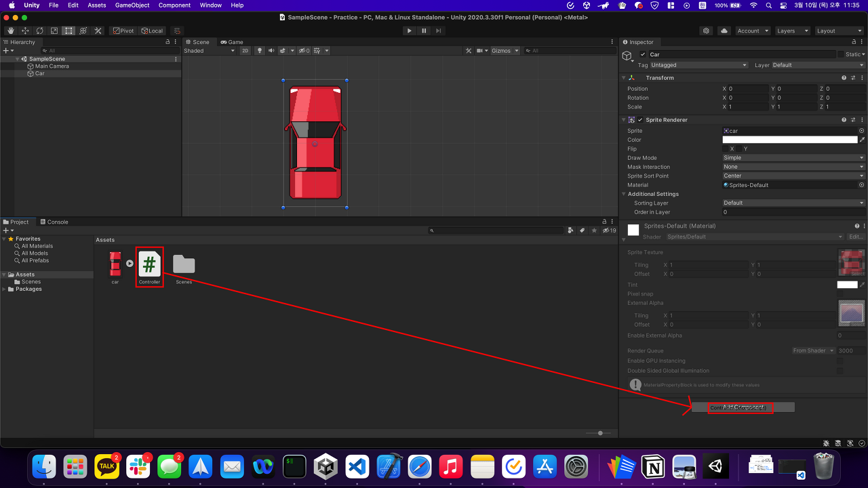Enable Flip X checkbox
The image size is (868, 488).
(725, 149)
